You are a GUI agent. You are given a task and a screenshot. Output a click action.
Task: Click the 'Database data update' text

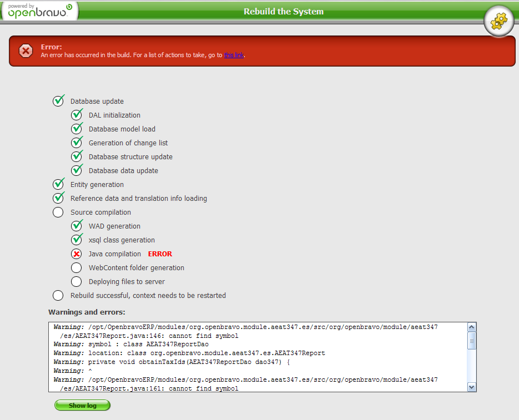tap(123, 171)
